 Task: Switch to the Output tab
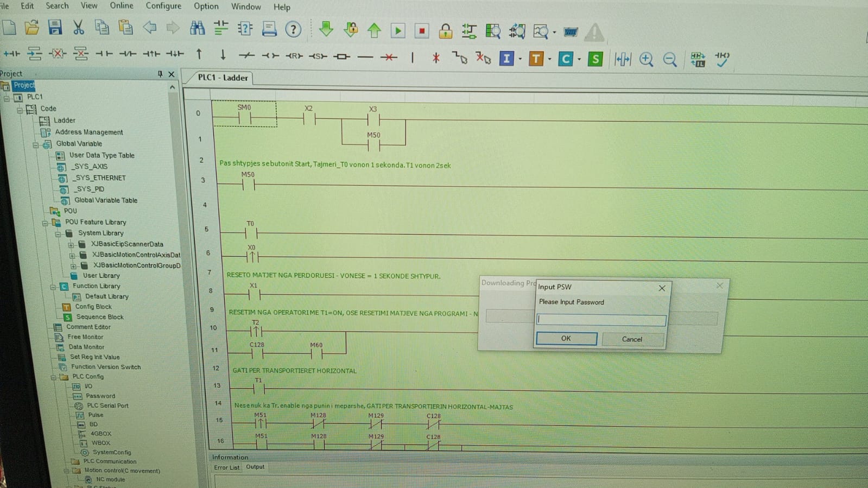255,467
